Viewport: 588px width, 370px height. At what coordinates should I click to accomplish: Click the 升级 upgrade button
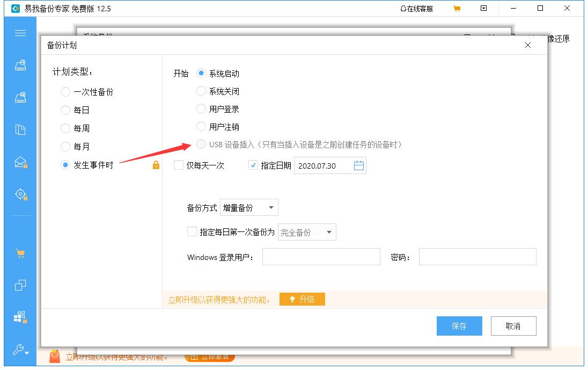click(302, 299)
